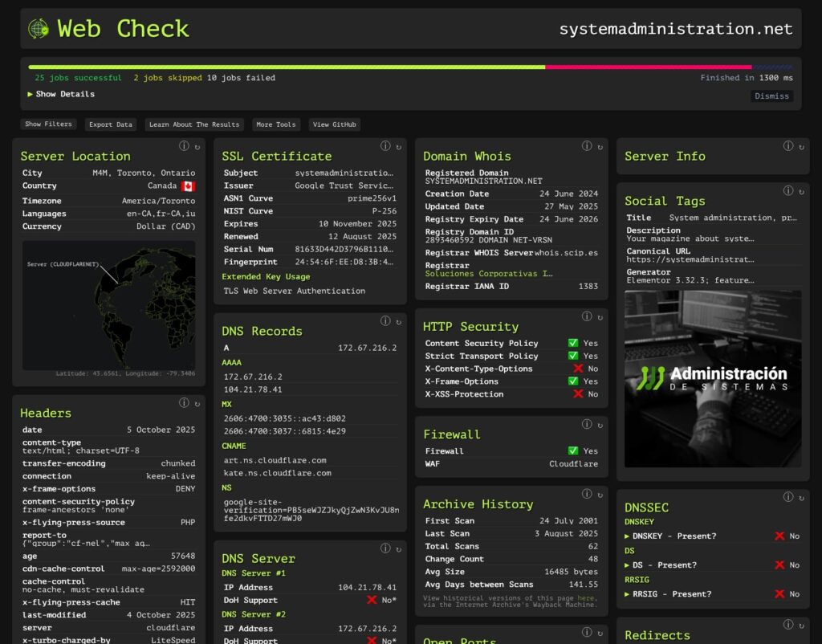Open the Soluciones Corporativas registrar link

pos(488,274)
